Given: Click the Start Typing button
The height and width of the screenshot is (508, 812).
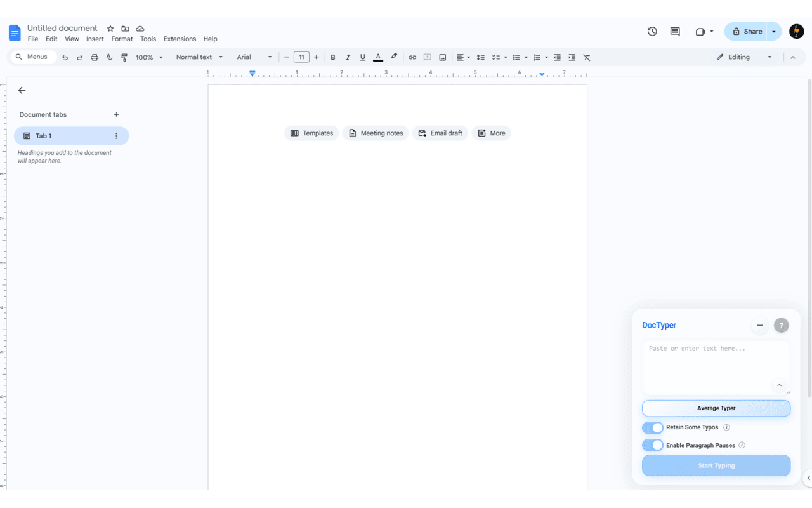Looking at the screenshot, I should [x=716, y=465].
